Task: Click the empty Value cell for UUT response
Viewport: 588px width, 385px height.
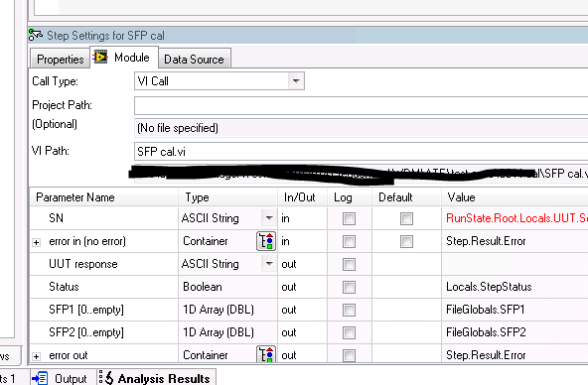Action: pyautogui.click(x=515, y=264)
